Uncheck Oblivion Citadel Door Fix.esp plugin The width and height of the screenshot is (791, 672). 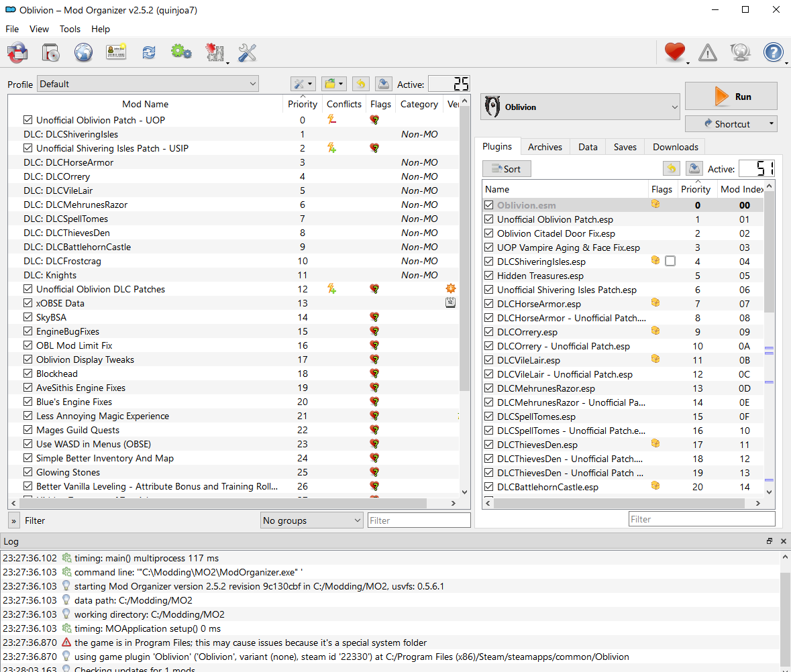(489, 233)
